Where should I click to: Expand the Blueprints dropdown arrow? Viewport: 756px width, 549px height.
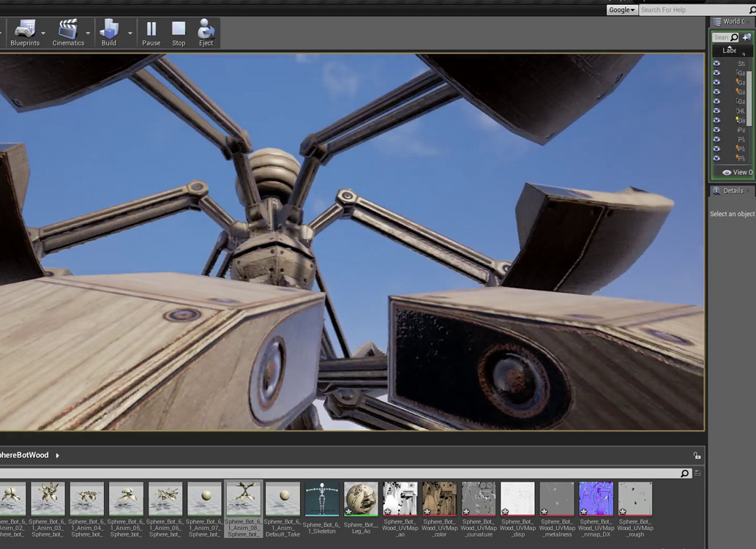pyautogui.click(x=43, y=33)
